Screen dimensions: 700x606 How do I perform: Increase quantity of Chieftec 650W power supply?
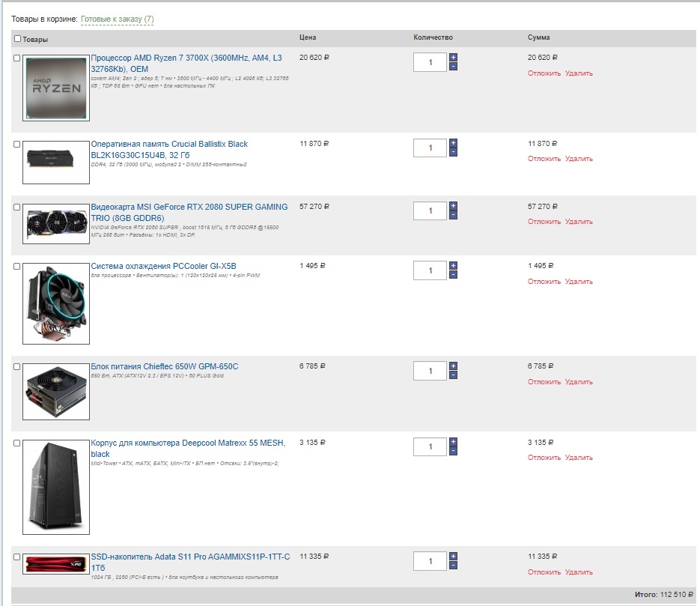coord(453,366)
